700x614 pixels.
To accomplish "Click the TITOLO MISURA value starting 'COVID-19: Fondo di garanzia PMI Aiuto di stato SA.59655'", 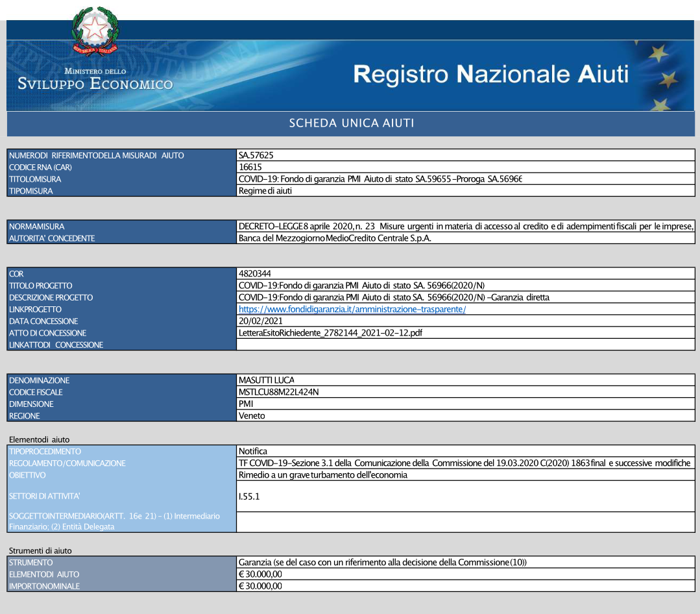I will tap(380, 179).
